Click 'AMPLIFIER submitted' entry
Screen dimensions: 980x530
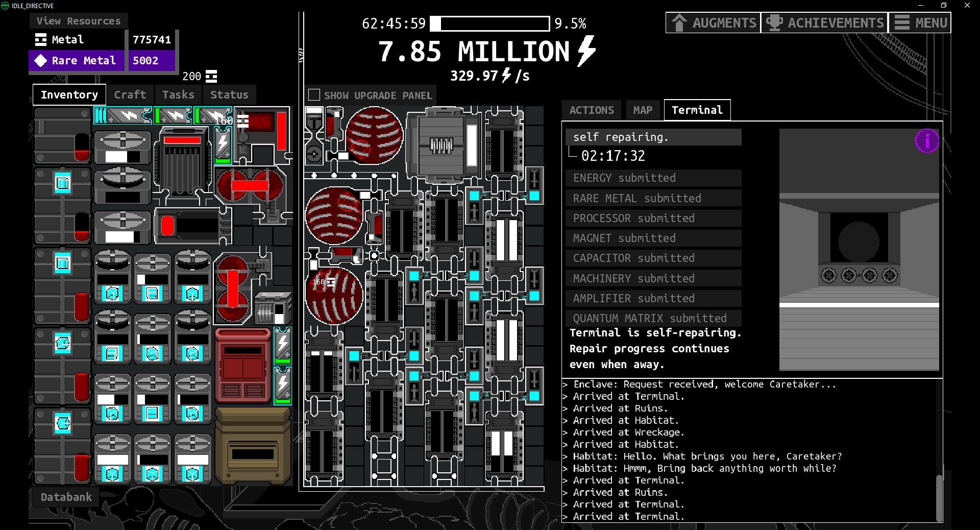[x=653, y=298]
